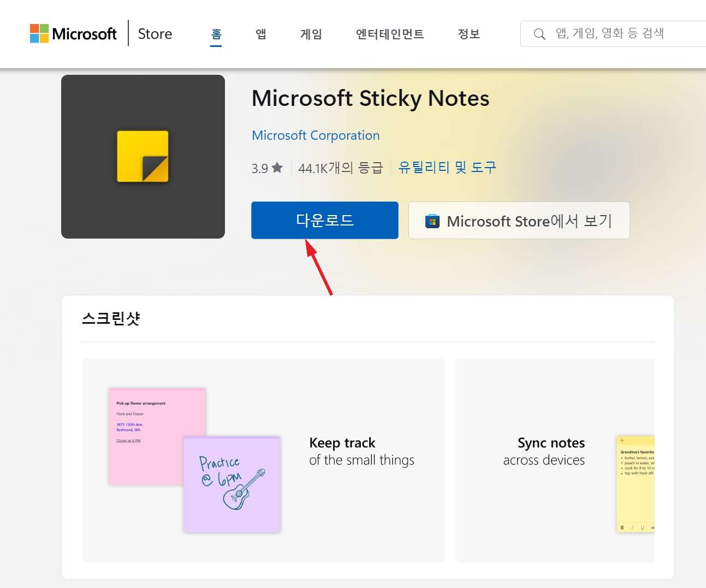Focus the 앱, 게임, 영화 등 검색 field
Screen dimensions: 706x588
613,34
